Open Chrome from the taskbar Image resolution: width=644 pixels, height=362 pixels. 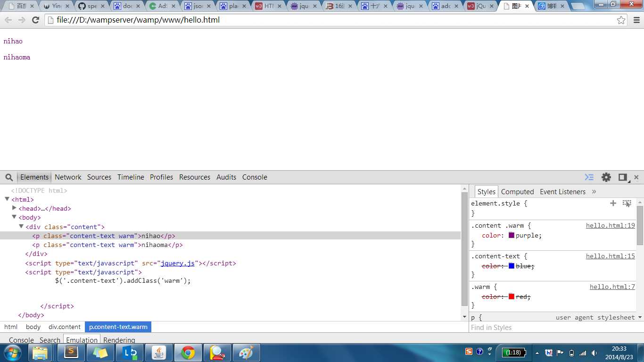point(188,353)
